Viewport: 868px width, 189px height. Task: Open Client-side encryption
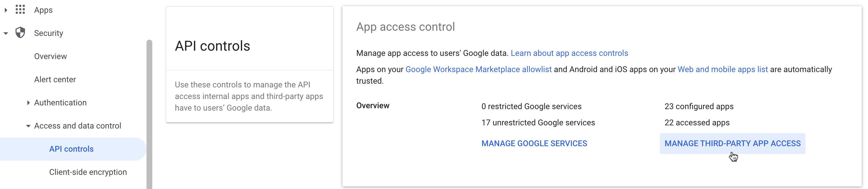click(88, 172)
